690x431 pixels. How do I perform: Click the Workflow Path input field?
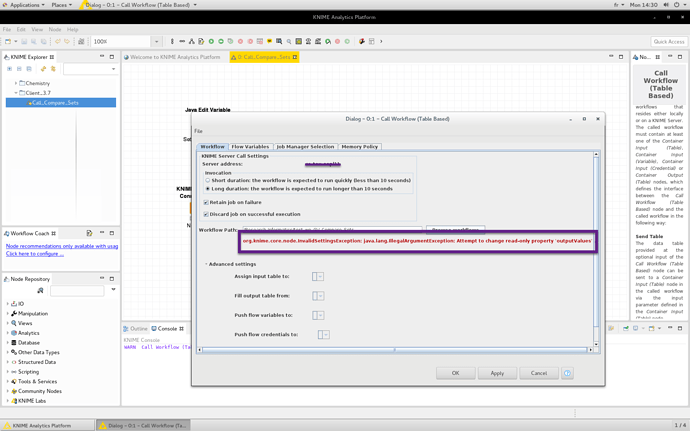click(332, 229)
